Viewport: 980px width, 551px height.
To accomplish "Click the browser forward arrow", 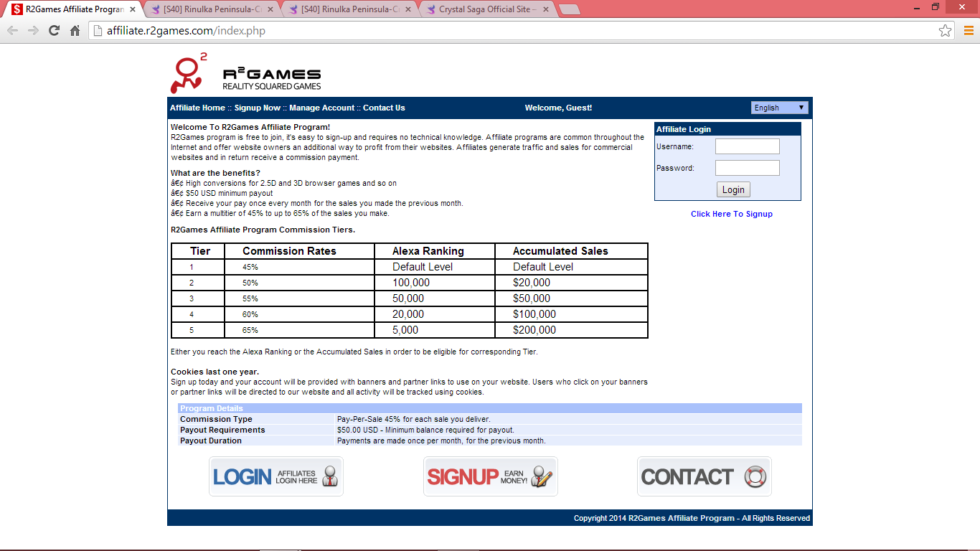I will [x=33, y=31].
